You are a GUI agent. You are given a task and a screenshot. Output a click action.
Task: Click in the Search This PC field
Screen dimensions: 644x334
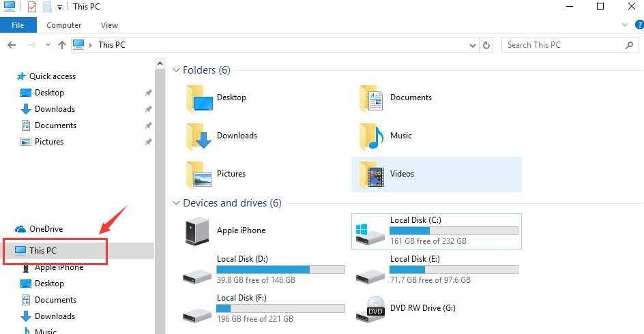(563, 45)
